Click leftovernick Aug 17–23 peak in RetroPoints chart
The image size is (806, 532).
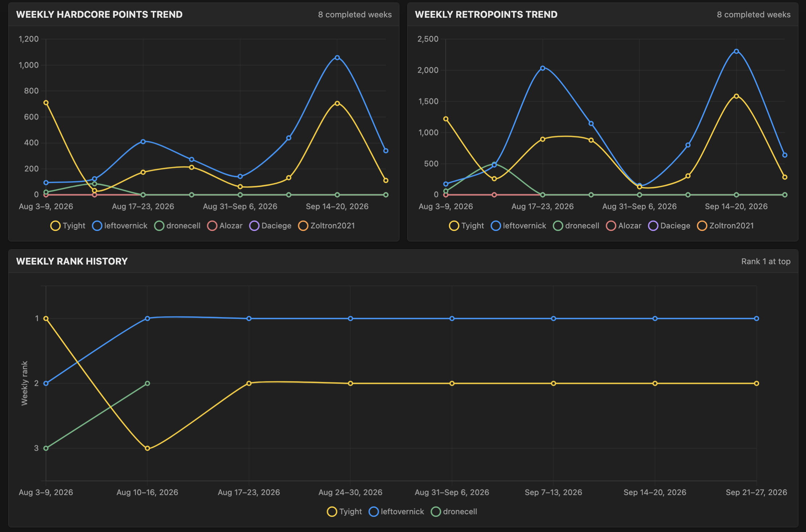click(x=542, y=68)
